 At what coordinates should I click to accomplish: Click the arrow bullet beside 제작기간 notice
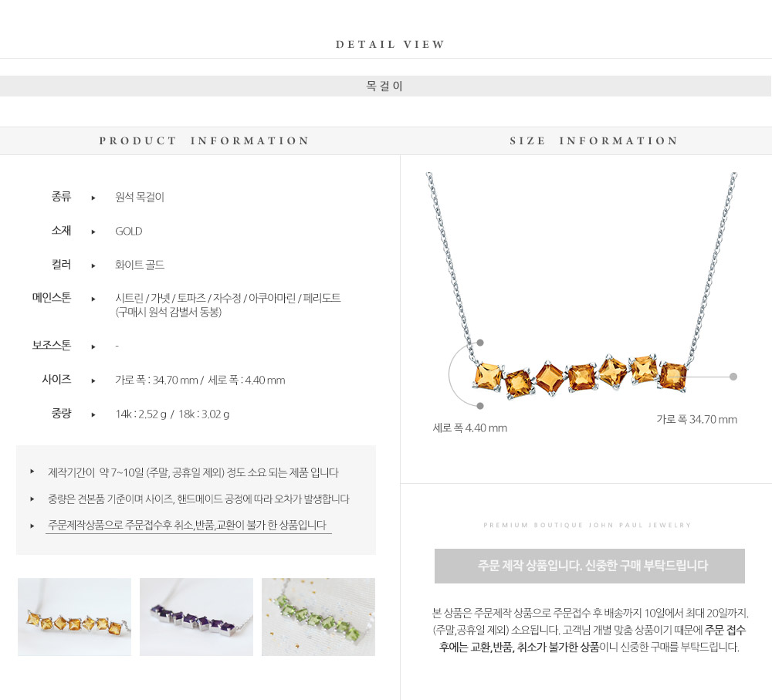[x=32, y=472]
